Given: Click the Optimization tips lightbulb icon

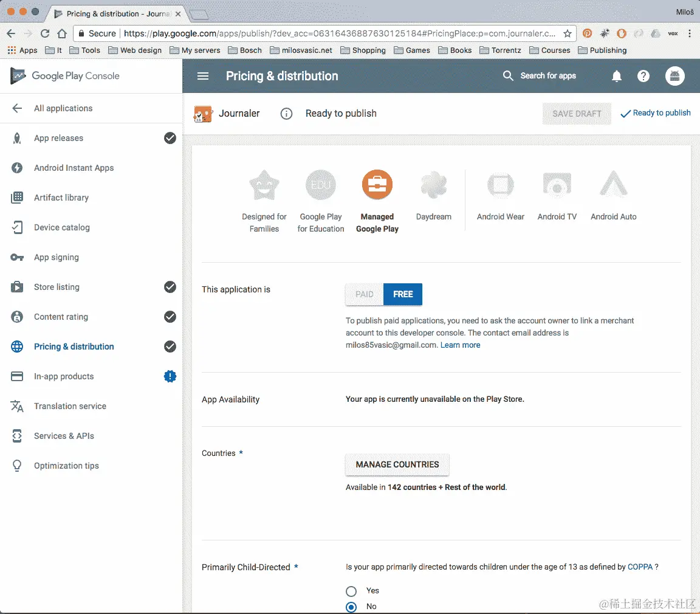Looking at the screenshot, I should pos(17,466).
